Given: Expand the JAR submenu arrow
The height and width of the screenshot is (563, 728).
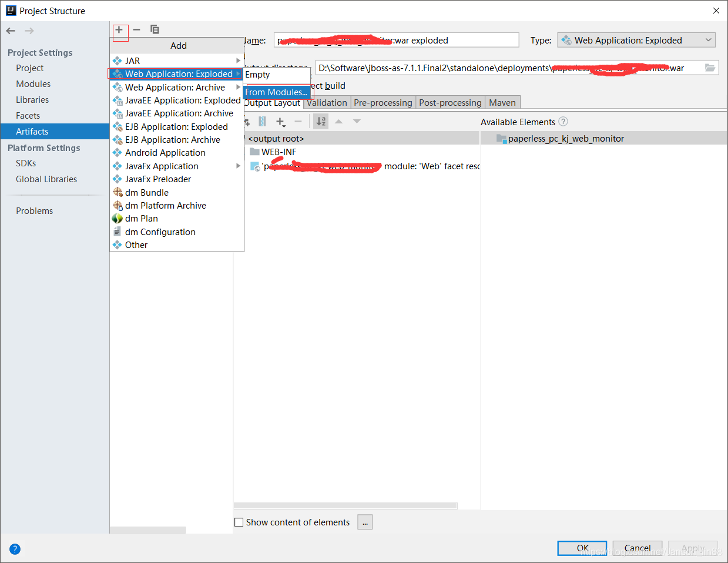Looking at the screenshot, I should (238, 61).
